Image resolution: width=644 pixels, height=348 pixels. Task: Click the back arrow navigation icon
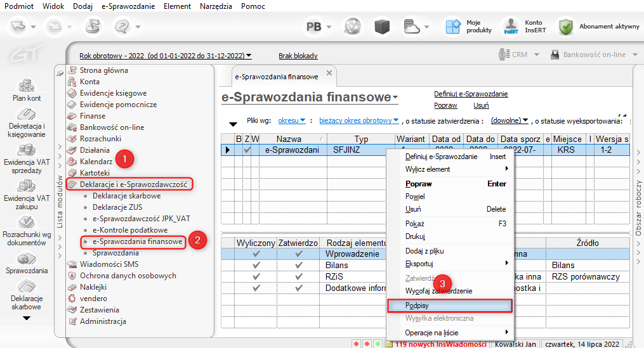point(18,27)
